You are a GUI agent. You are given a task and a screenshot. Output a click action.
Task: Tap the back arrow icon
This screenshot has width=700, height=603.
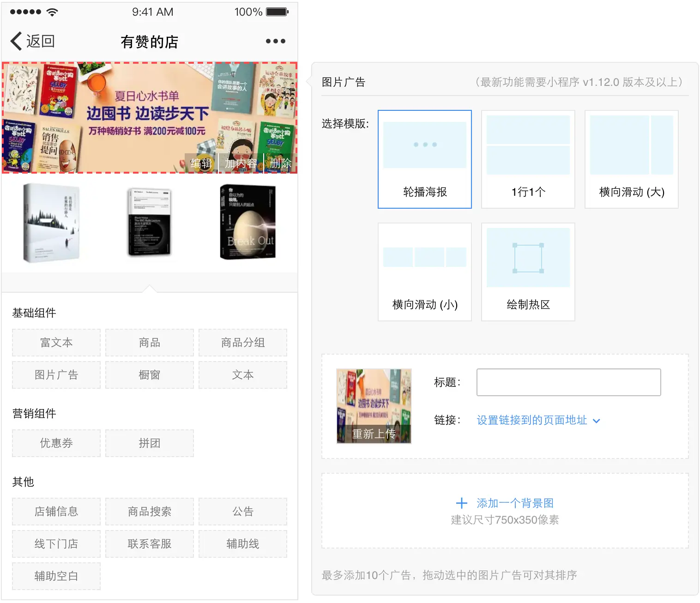[16, 41]
